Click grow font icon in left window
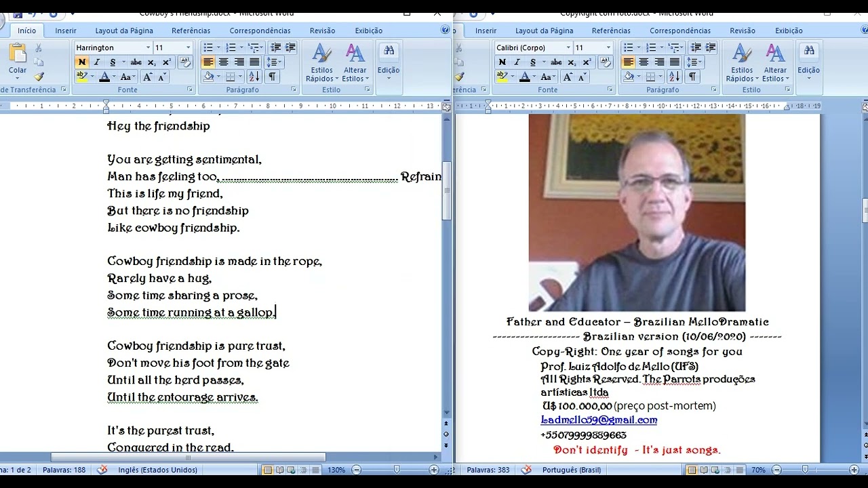Viewport: 868px width, 488px height. (x=148, y=77)
